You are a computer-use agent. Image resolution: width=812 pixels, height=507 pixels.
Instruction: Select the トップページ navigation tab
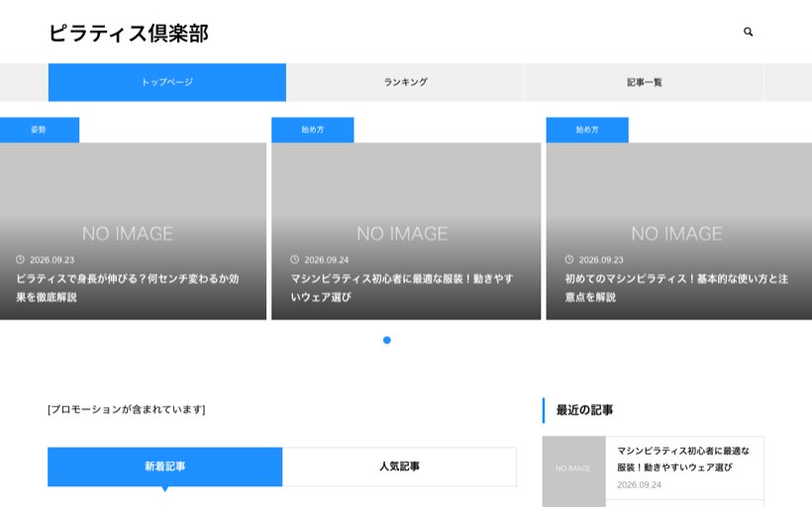pyautogui.click(x=167, y=82)
